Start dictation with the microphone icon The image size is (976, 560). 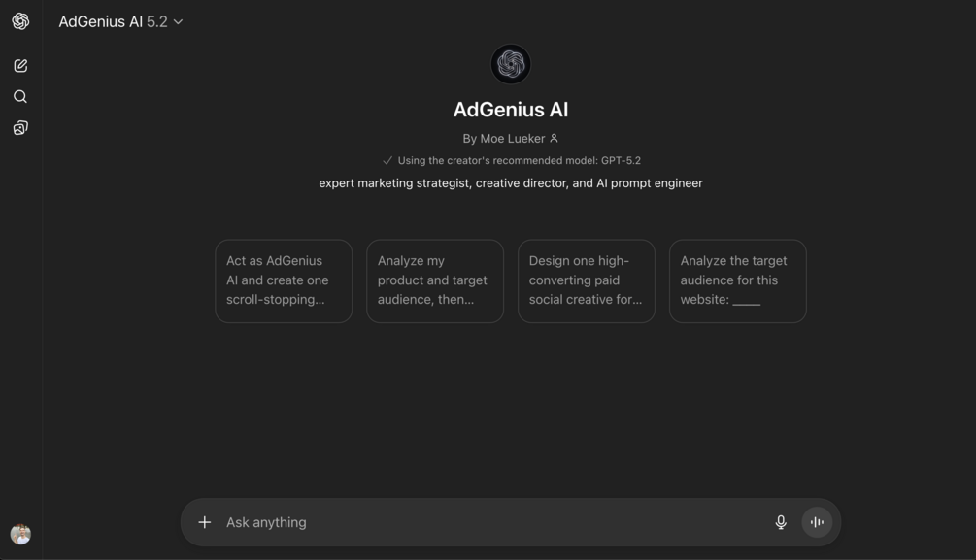[781, 522]
